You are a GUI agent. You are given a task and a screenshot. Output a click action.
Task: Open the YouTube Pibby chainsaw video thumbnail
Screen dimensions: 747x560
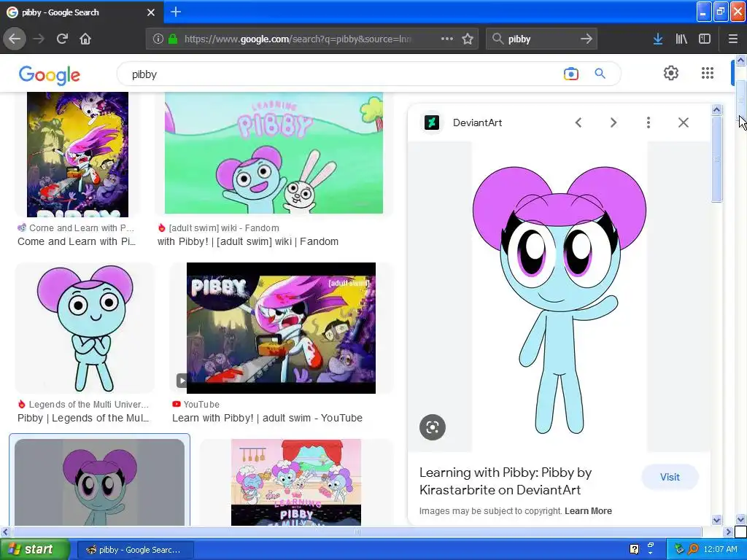click(281, 327)
